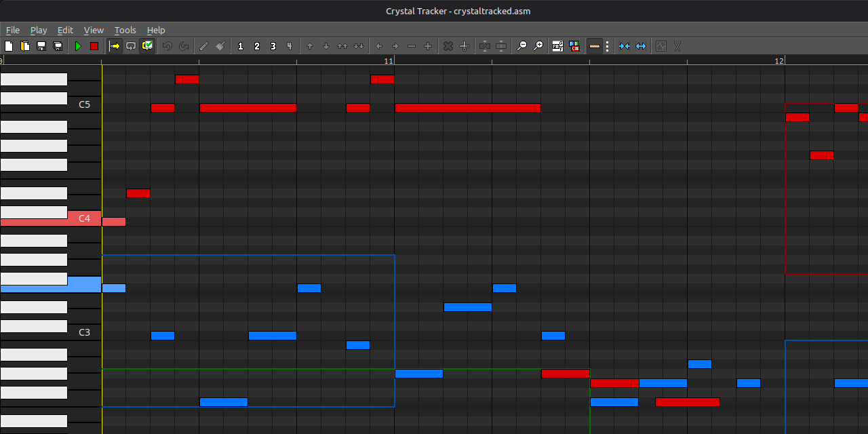Select the Pencil edit tool
This screenshot has height=434, width=868.
pyautogui.click(x=203, y=46)
